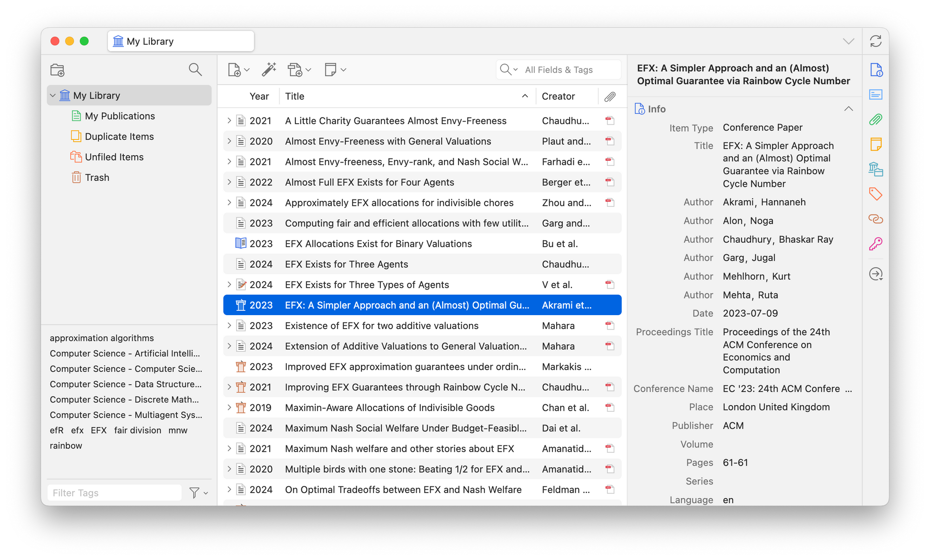The height and width of the screenshot is (560, 930).
Task: Click the search mode magnifier dropdown
Action: [x=509, y=70]
